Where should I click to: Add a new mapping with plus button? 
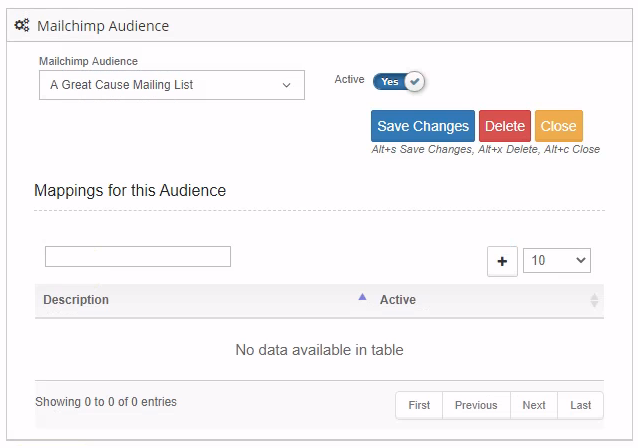(503, 261)
